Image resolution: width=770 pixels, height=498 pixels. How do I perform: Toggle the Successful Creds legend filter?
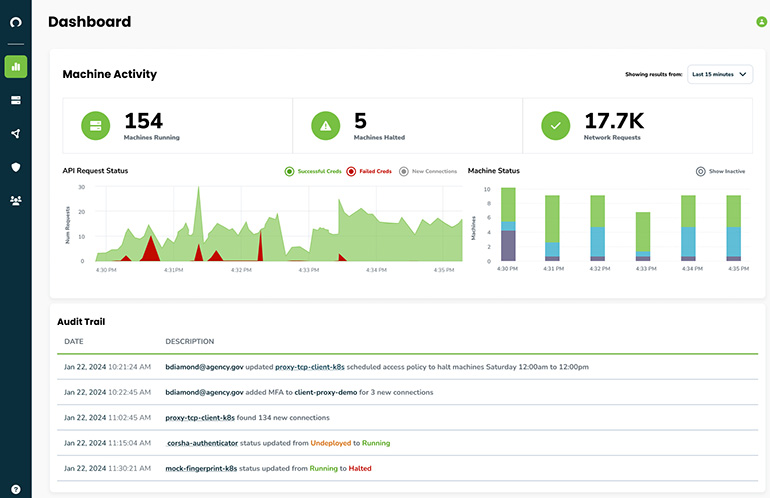(x=315, y=171)
